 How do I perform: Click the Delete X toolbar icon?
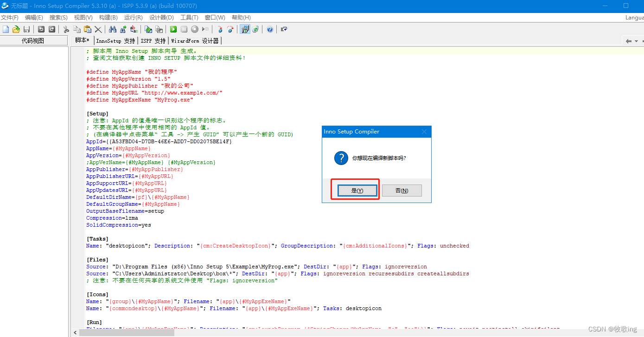[98, 29]
